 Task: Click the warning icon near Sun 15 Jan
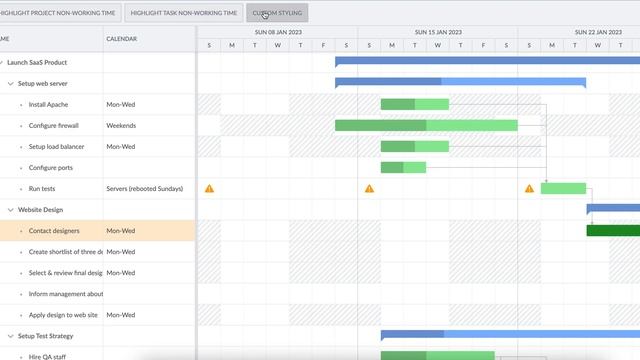(x=369, y=189)
